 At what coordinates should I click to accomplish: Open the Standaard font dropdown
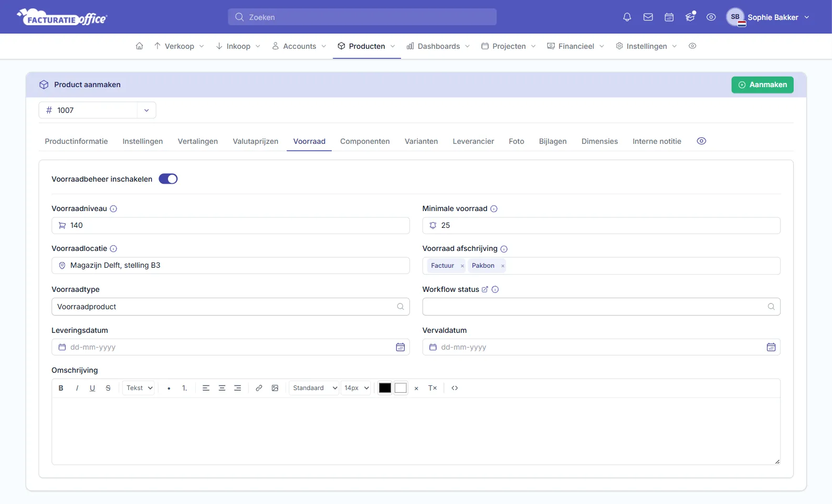(315, 388)
